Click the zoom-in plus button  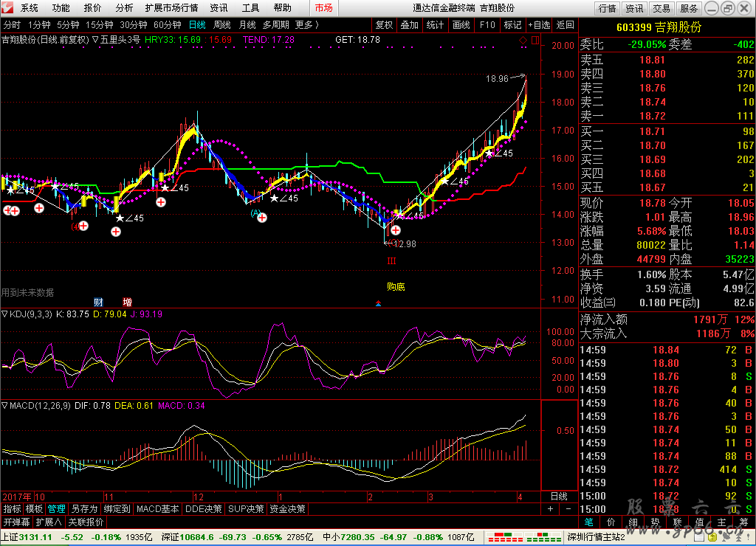point(550,509)
